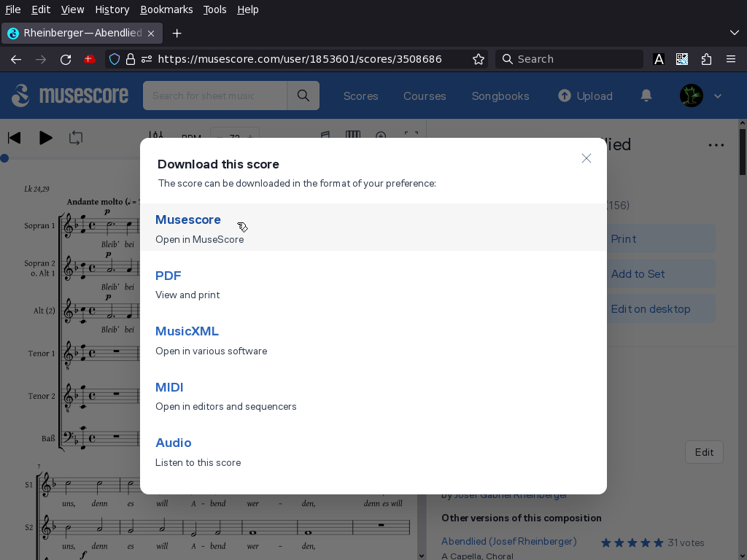Click the browser Search field
The image size is (747, 560).
(569, 59)
